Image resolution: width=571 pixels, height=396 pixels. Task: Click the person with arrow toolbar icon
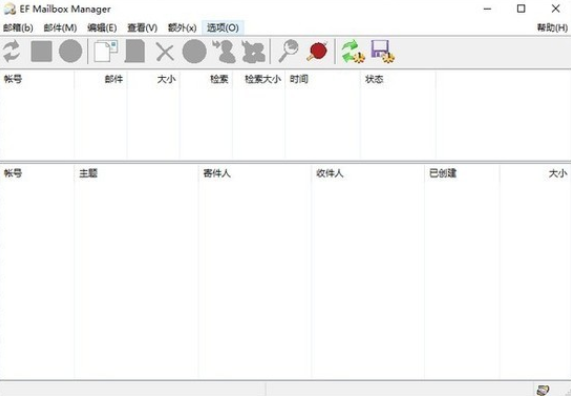[x=224, y=51]
